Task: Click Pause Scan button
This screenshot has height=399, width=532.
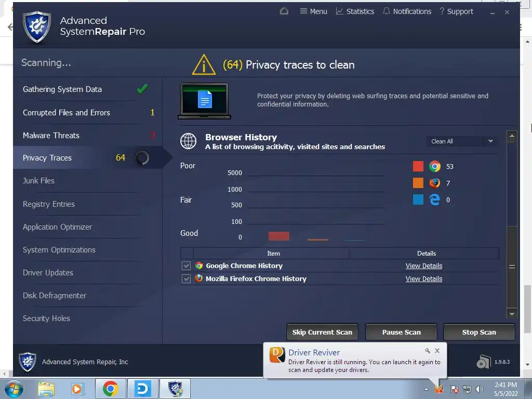Action: pos(402,332)
